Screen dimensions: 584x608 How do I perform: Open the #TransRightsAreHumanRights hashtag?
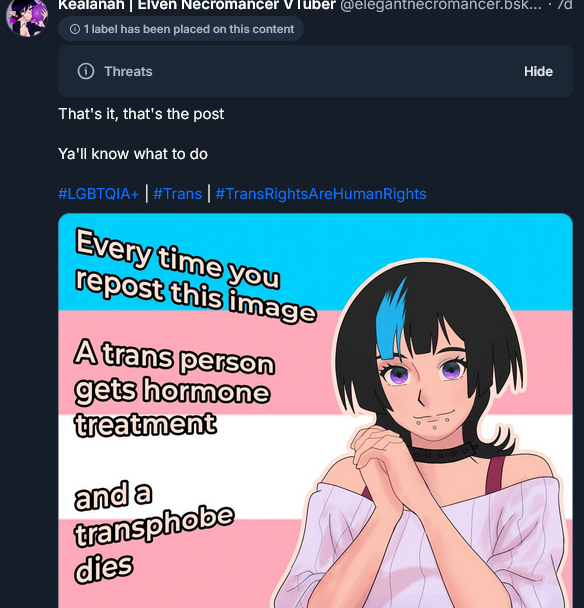point(321,193)
